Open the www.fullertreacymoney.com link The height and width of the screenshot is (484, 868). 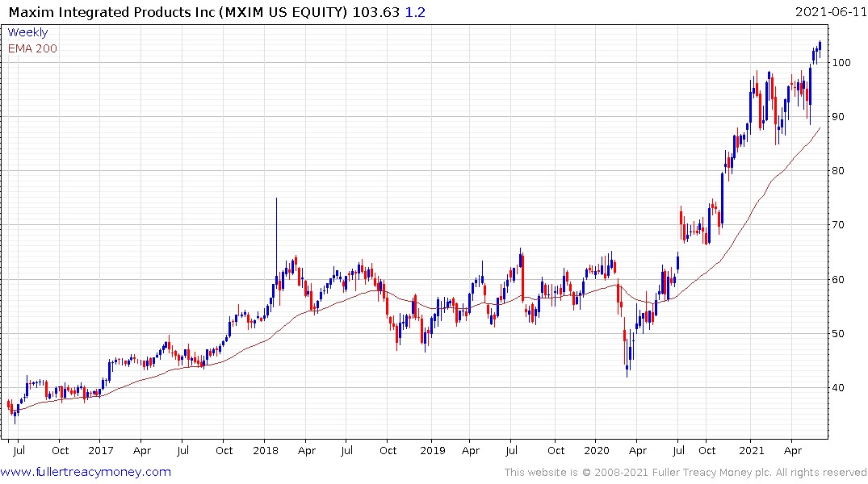pos(86,472)
